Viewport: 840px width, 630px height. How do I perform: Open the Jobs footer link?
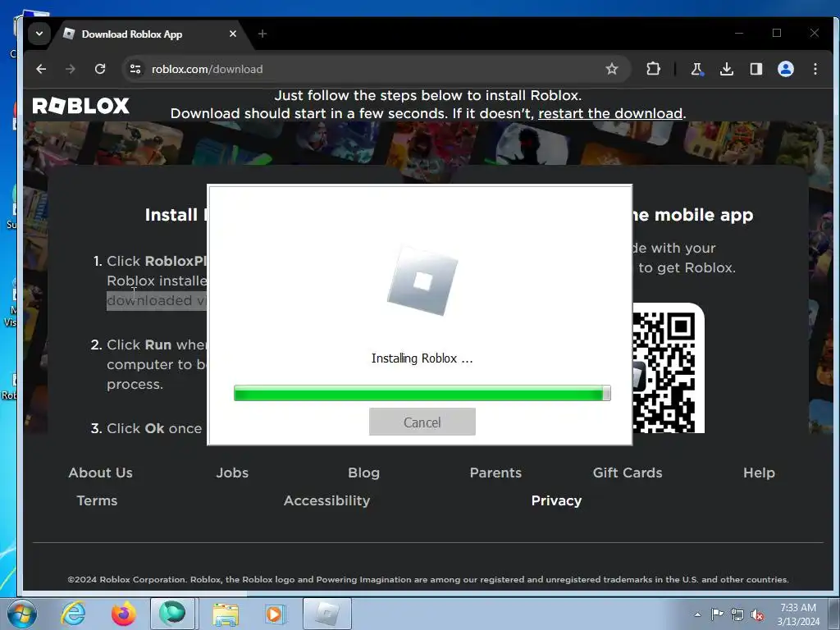pyautogui.click(x=232, y=472)
